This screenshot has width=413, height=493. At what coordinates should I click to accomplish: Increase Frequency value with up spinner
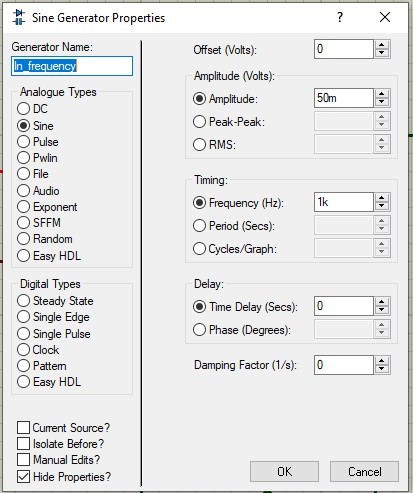pos(382,198)
